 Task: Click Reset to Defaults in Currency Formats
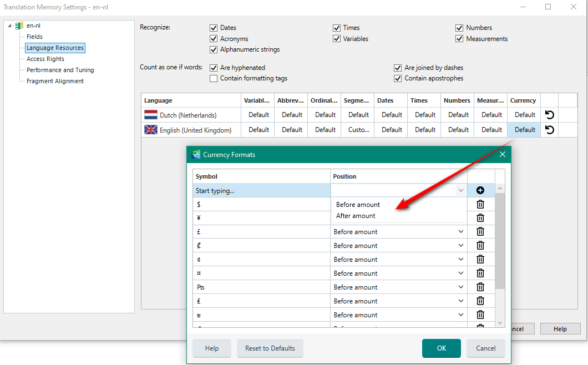(x=270, y=348)
